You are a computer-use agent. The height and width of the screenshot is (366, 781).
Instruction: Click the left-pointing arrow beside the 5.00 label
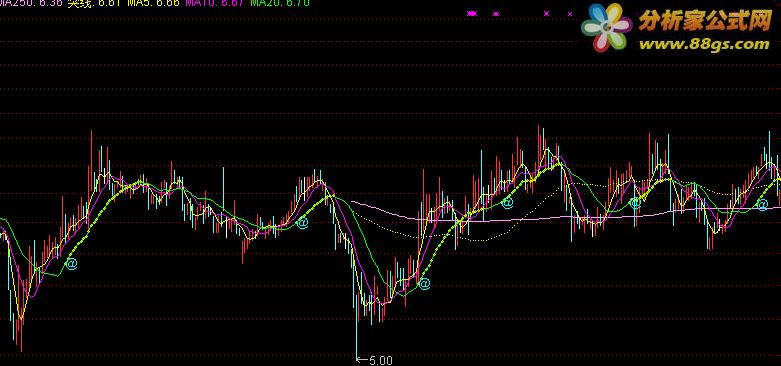(362, 360)
